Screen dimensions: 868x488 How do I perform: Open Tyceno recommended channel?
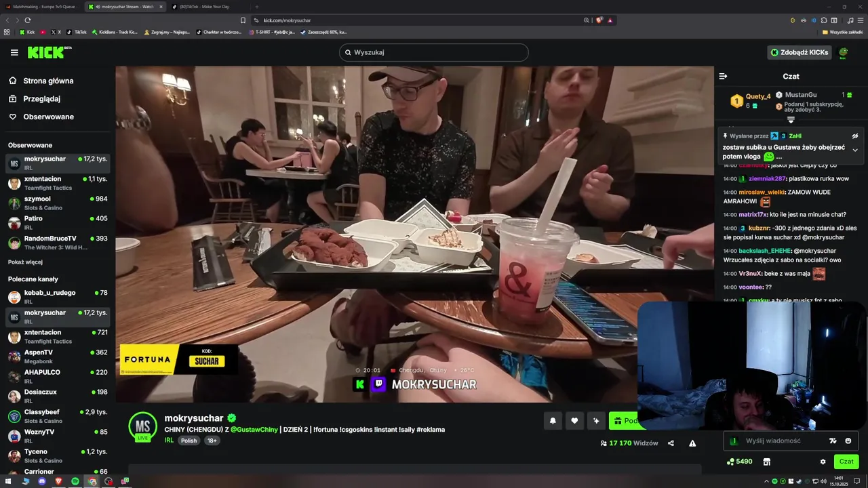[x=58, y=455]
